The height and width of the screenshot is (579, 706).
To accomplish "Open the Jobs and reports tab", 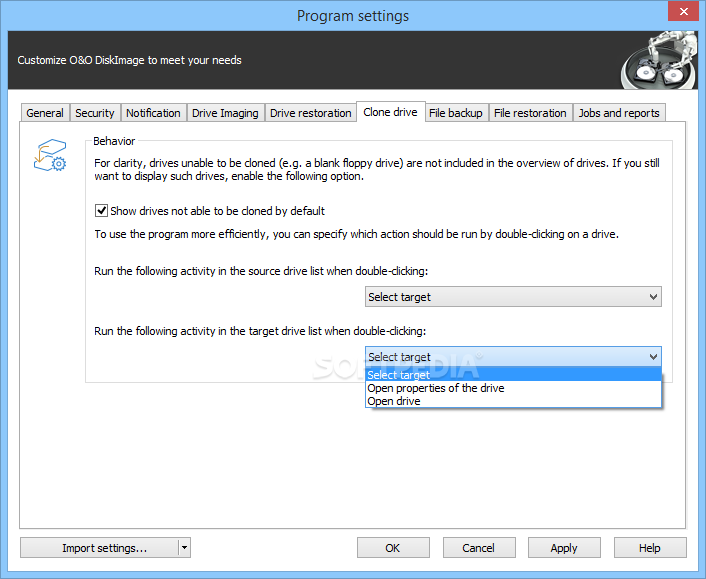I will point(619,113).
